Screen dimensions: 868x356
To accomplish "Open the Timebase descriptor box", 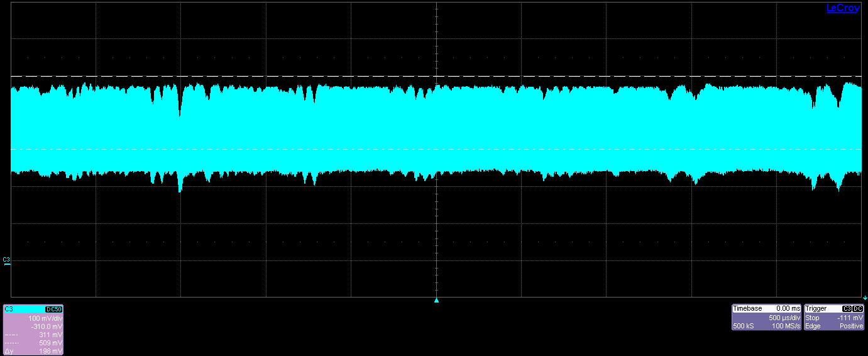I will (x=767, y=318).
